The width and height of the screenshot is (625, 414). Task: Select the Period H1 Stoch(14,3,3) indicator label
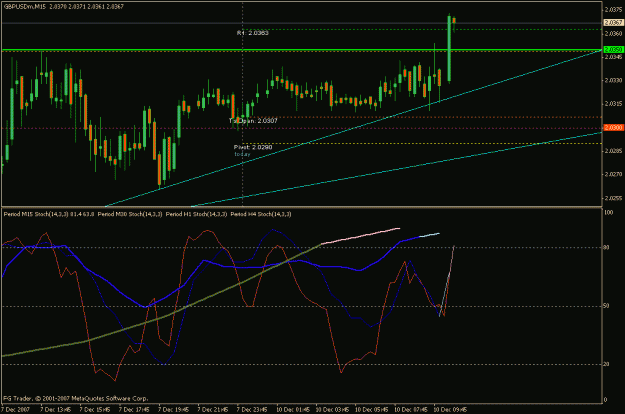[197, 214]
